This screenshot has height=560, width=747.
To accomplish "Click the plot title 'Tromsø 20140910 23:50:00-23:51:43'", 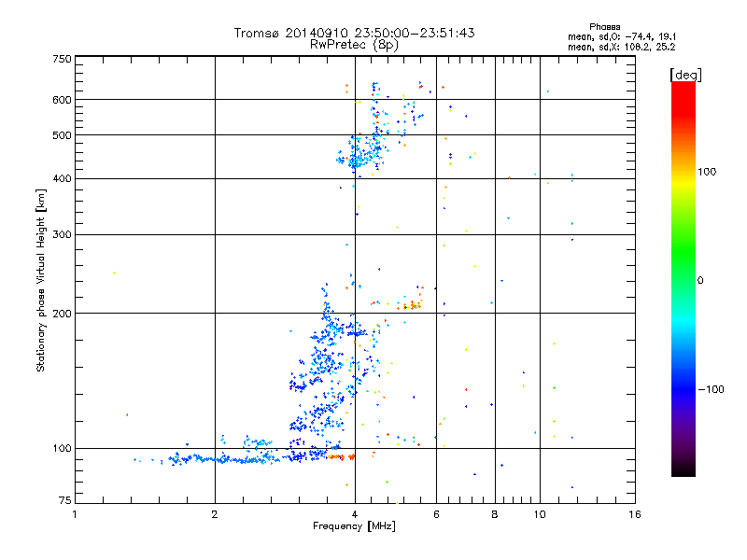I will tap(355, 33).
